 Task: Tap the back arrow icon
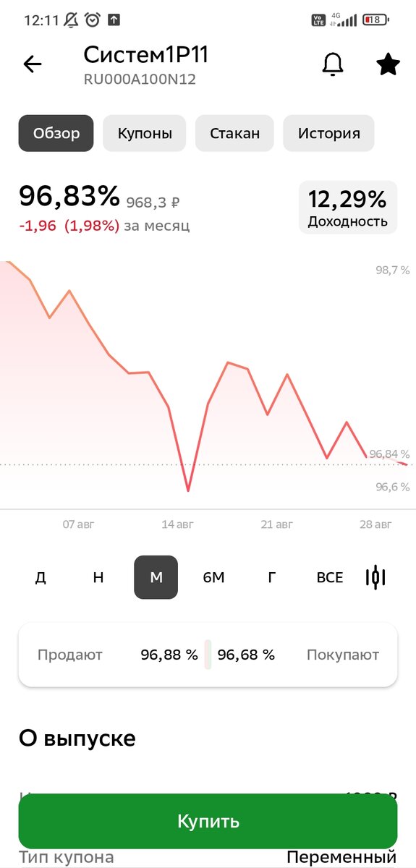click(x=33, y=64)
